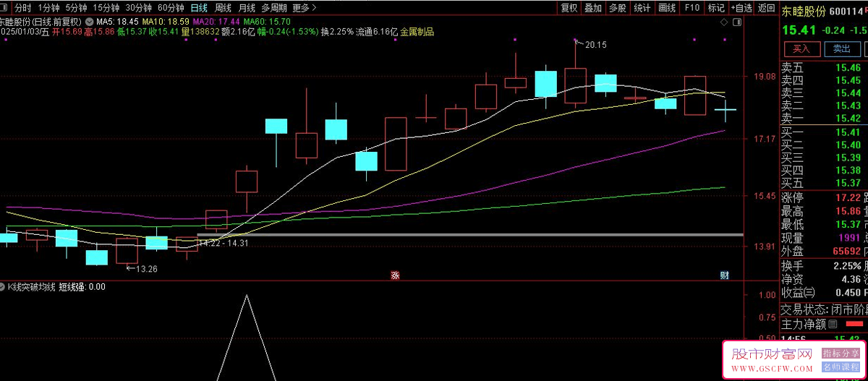Viewport: 868px width, 381px height.
Task: Select the 买三 price 15.39
Action: [848, 158]
